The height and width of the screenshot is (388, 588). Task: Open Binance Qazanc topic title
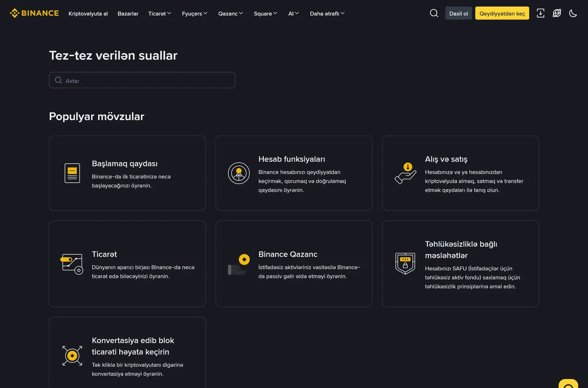(x=288, y=254)
